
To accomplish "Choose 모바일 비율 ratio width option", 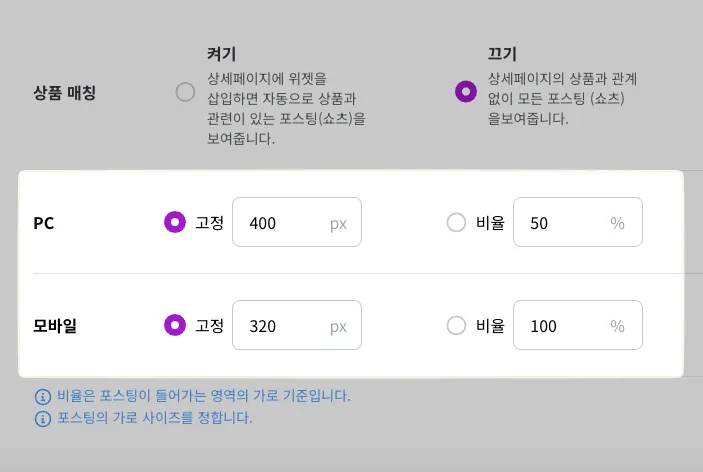I will click(456, 325).
